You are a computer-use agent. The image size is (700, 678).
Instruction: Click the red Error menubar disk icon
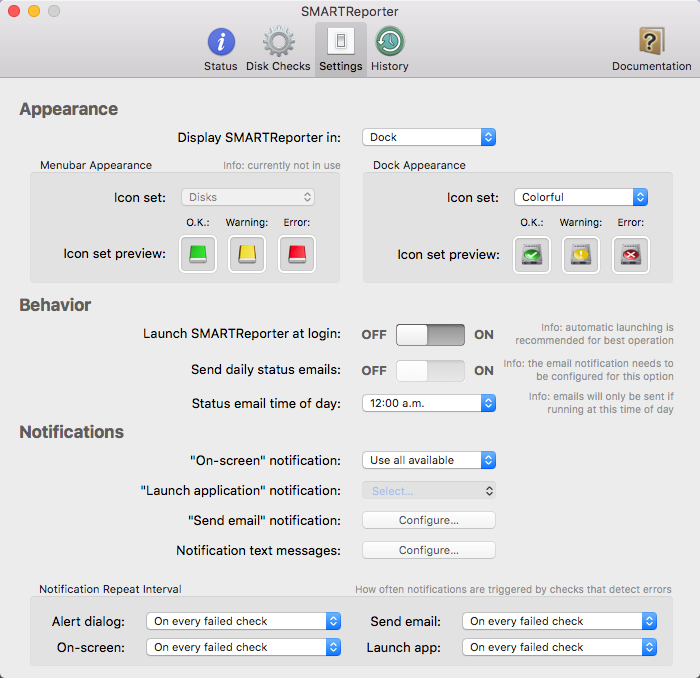click(297, 254)
